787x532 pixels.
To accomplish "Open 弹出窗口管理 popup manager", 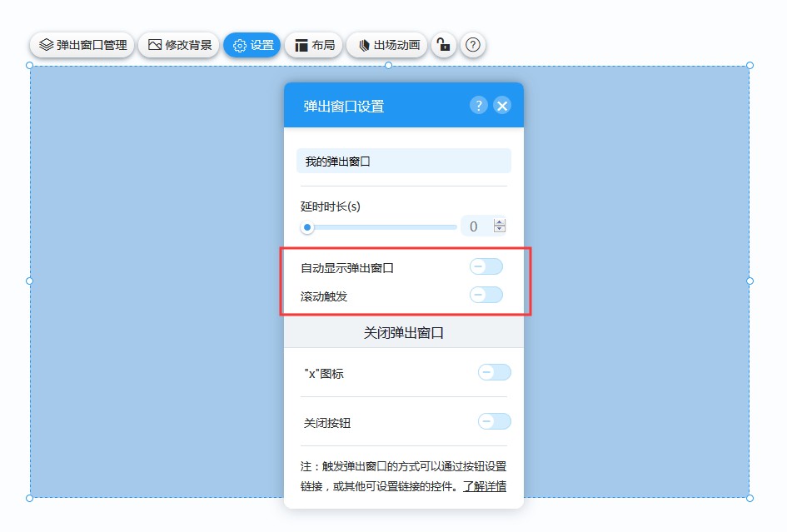I will coord(82,45).
